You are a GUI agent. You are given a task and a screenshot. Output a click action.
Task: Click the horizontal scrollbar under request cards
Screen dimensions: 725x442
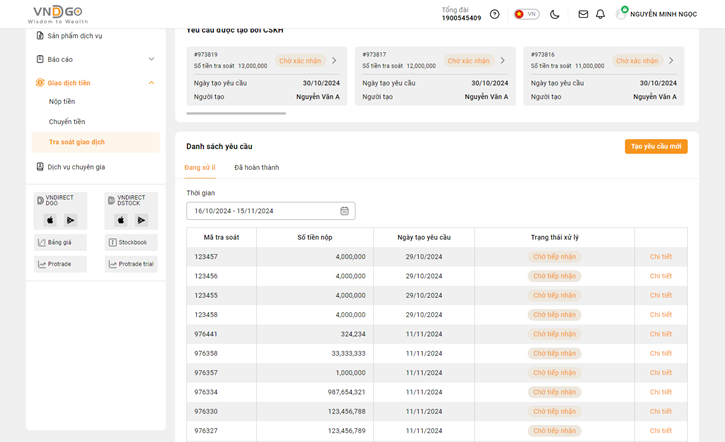tap(236, 113)
